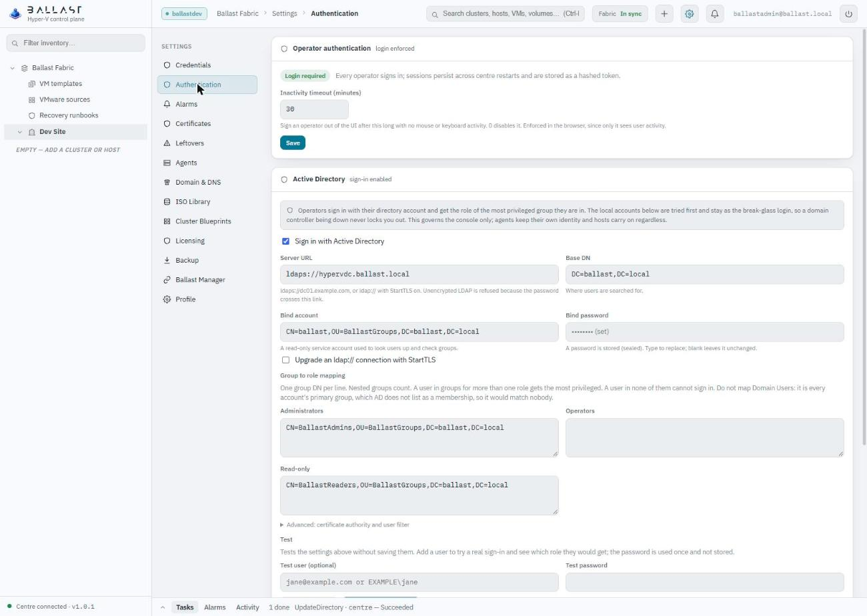Click the Server URL field
Viewport: 867px width, 616px height.
point(419,275)
